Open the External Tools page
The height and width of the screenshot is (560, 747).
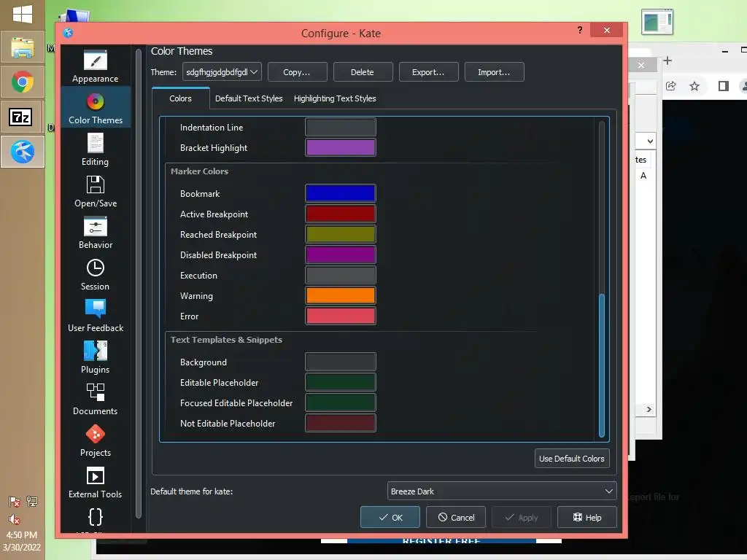tap(96, 482)
